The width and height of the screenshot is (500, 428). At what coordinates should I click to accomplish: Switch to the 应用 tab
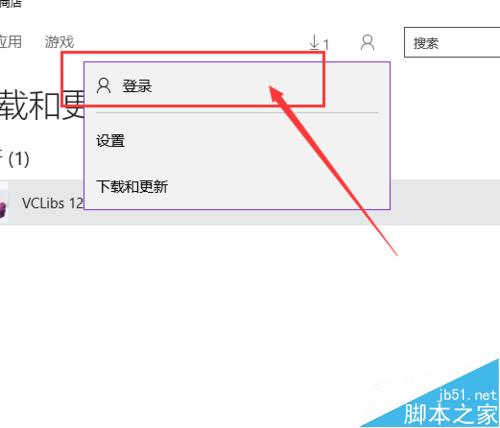[11, 42]
